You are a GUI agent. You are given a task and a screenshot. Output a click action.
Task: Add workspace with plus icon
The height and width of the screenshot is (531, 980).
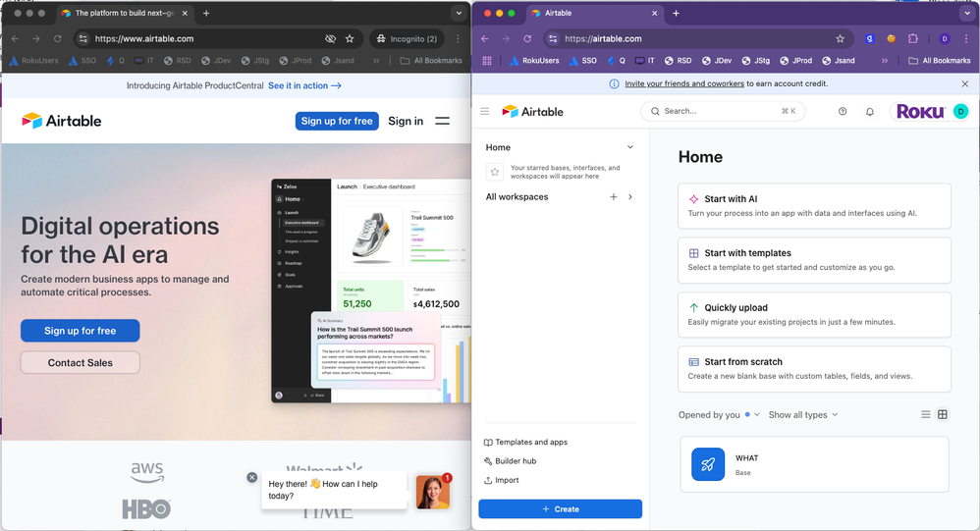[x=613, y=196]
